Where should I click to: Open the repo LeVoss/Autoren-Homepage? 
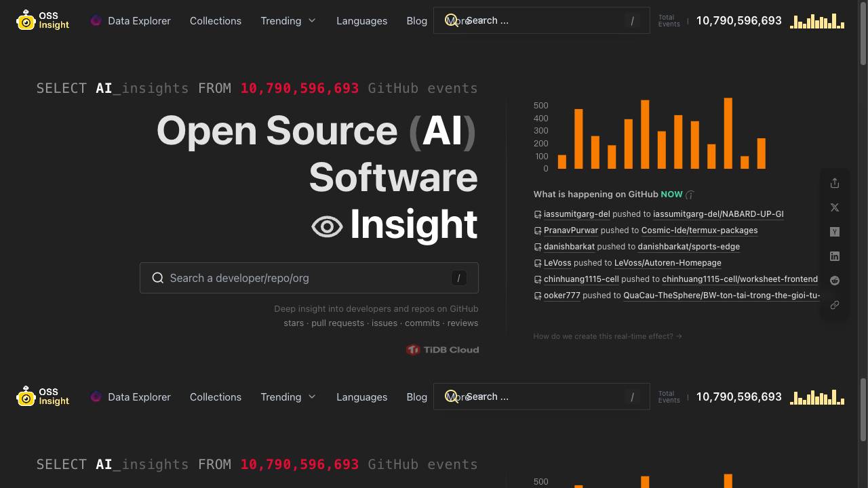pyautogui.click(x=667, y=263)
